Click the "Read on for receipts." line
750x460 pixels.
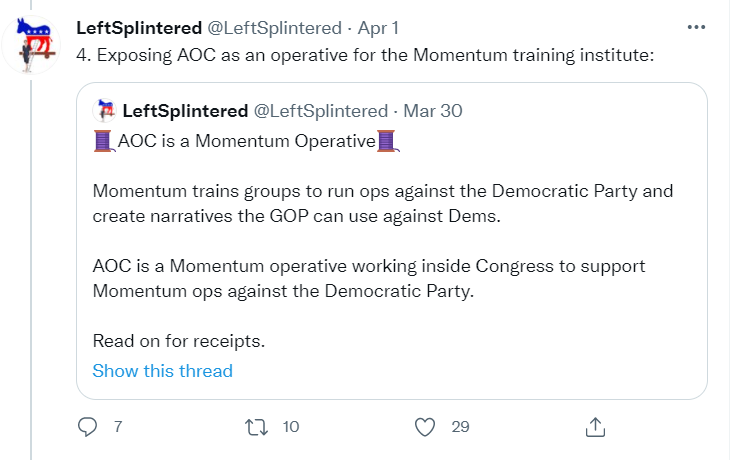(178, 341)
